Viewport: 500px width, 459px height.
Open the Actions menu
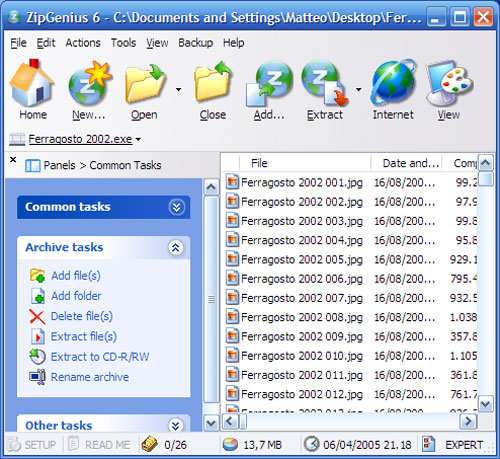83,43
